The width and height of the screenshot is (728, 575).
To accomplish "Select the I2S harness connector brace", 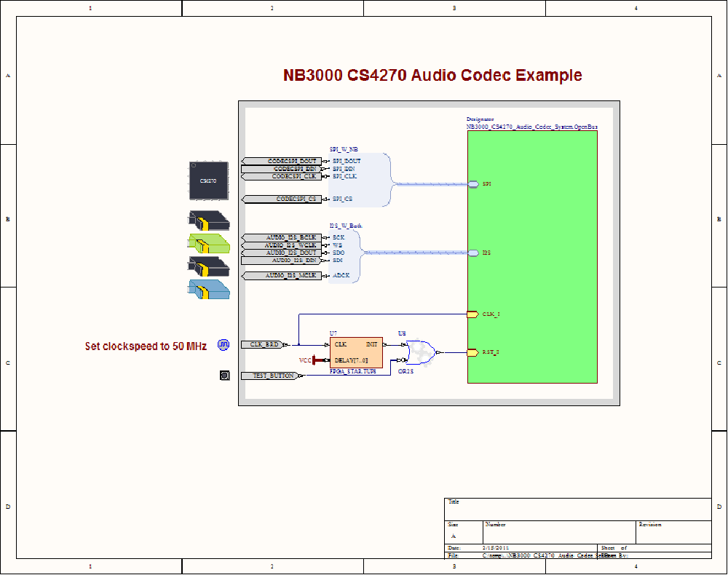I will coord(345,256).
